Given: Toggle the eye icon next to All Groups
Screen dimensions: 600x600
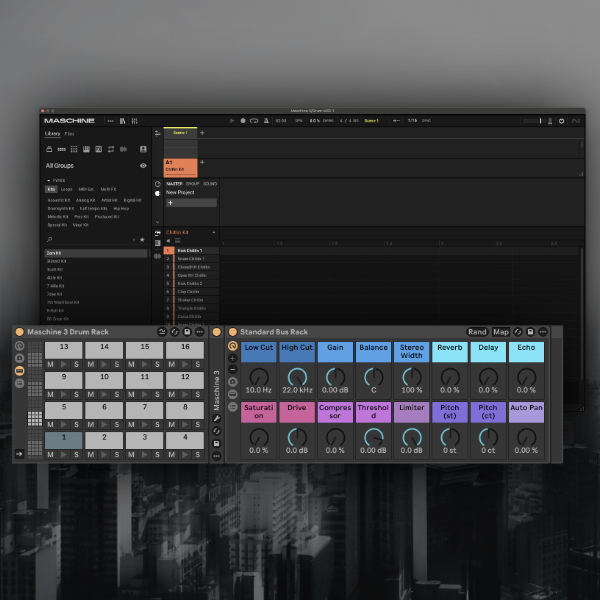Looking at the screenshot, I should coord(143,166).
